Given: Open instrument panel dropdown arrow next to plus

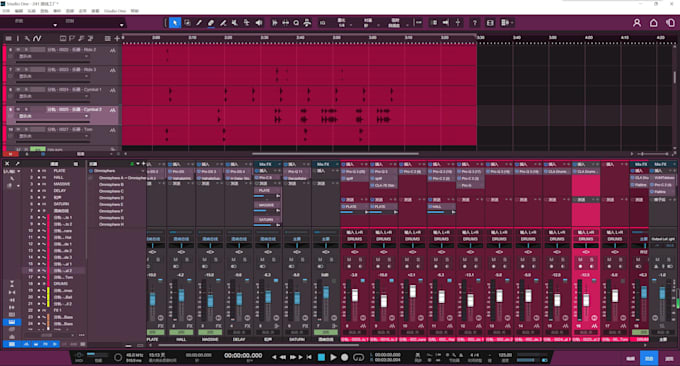Looking at the screenshot, I should (138, 164).
